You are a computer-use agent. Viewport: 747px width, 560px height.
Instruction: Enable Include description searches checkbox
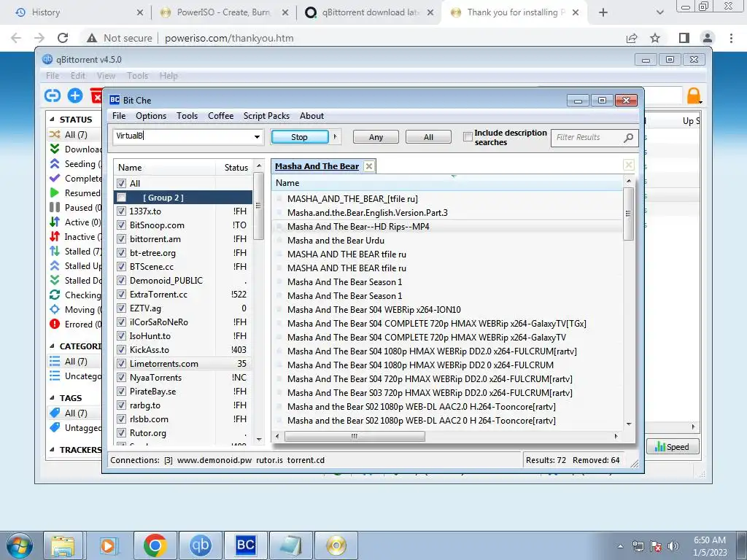[468, 137]
